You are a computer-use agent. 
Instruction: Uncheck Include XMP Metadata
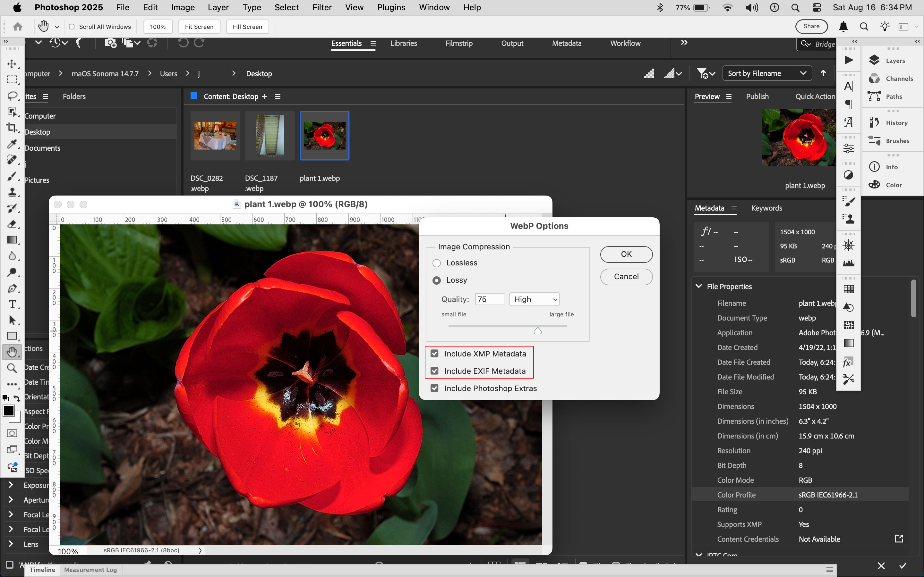pyautogui.click(x=434, y=353)
